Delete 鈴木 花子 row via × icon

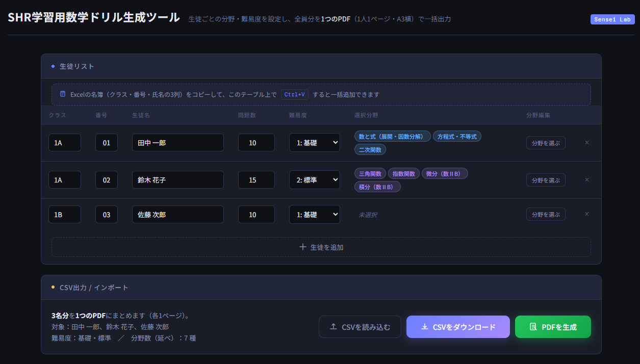(x=586, y=180)
